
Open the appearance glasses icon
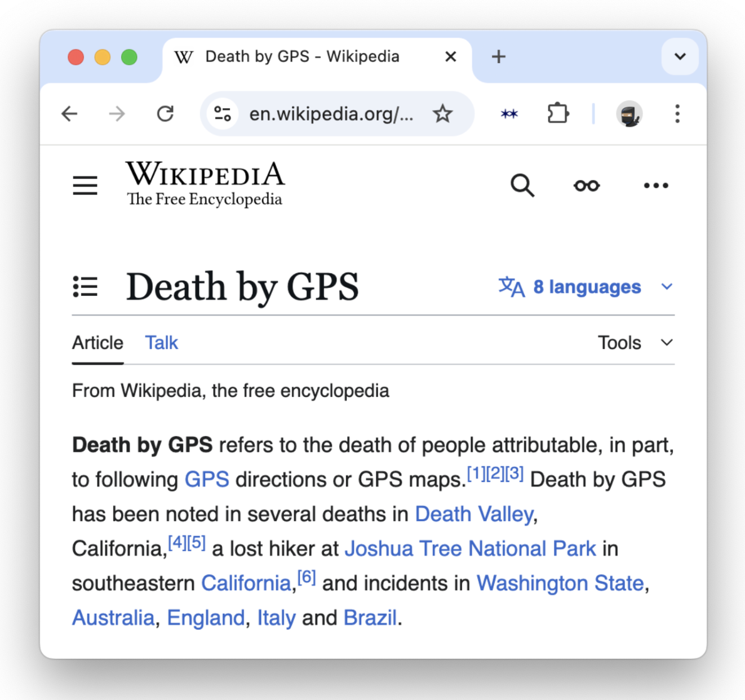tap(587, 185)
